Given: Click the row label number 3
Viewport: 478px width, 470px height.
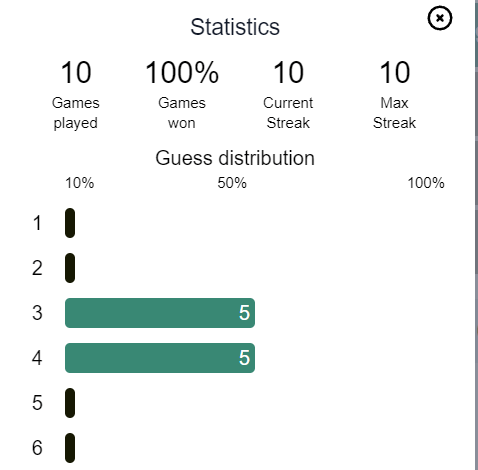Looking at the screenshot, I should coord(37,313).
